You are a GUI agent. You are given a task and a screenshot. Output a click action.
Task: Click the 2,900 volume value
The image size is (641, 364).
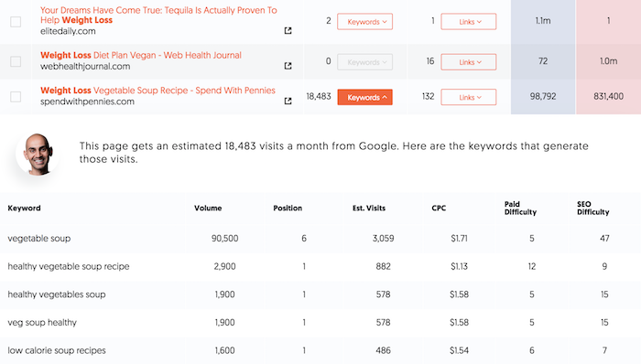[225, 266]
